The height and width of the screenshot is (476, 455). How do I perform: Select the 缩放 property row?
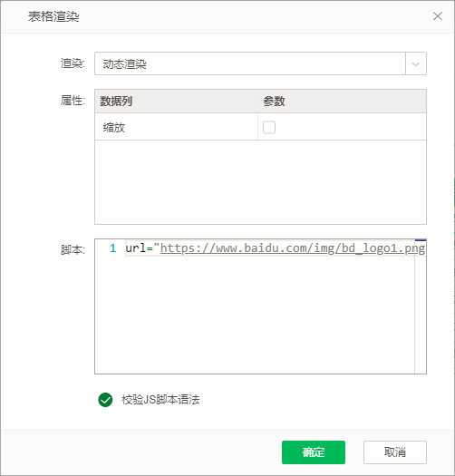click(260, 127)
